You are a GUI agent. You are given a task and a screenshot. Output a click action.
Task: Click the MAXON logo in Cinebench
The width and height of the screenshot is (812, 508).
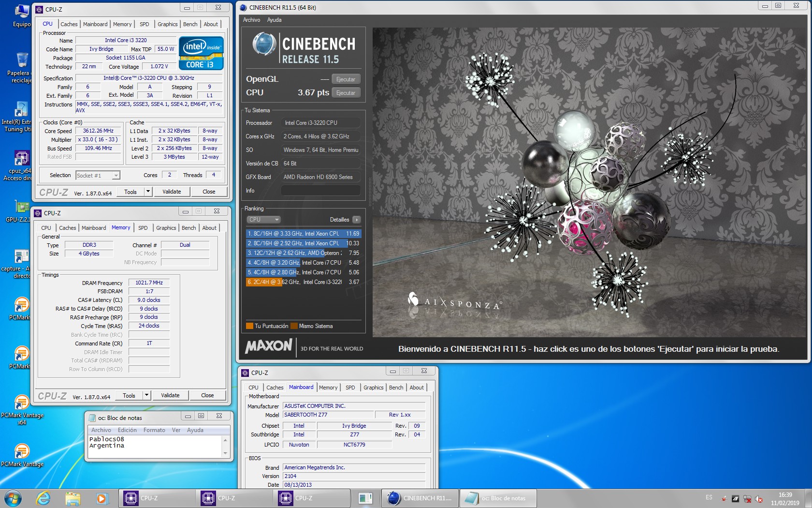click(x=269, y=346)
